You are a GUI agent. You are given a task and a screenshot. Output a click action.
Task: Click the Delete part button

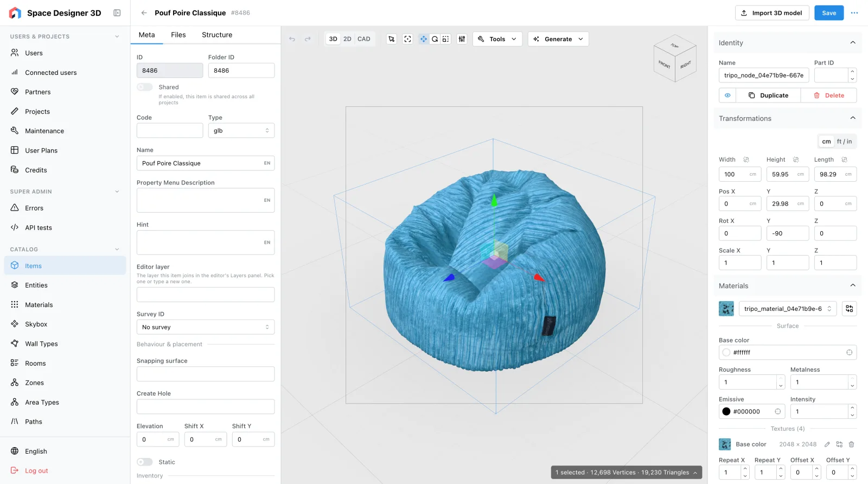tap(829, 95)
